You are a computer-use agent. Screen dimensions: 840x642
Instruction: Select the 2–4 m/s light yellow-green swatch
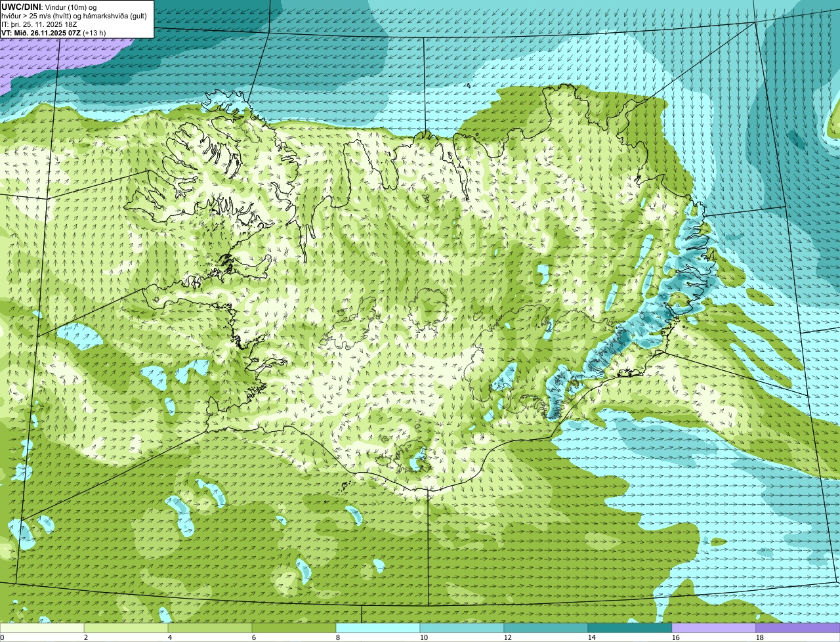(x=126, y=628)
